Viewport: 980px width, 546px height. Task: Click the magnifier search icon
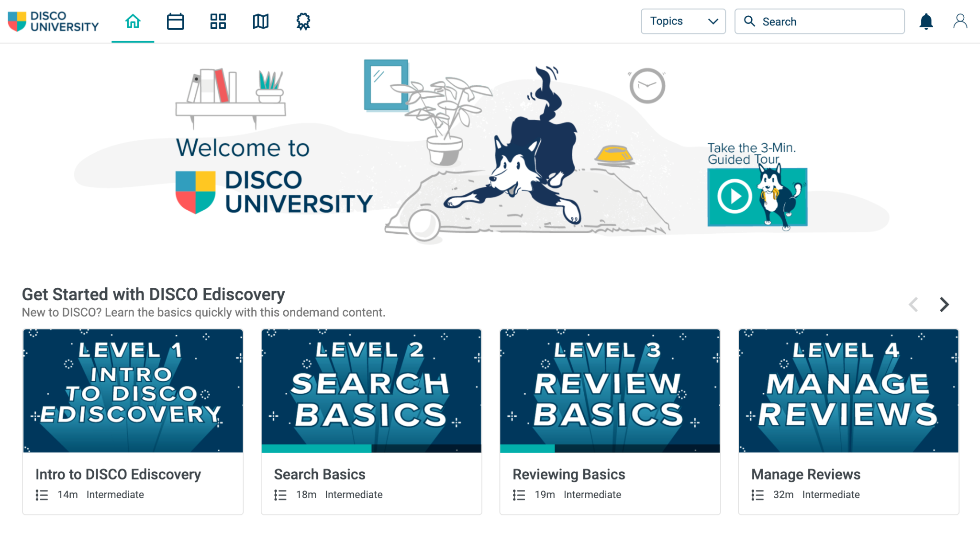click(x=749, y=22)
